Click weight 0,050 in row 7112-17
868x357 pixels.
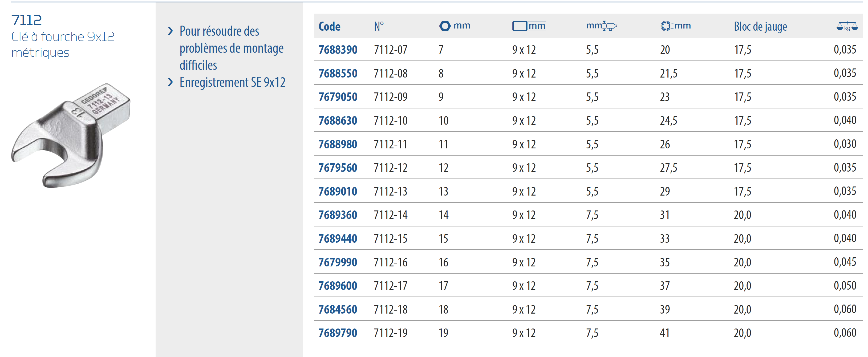[845, 286]
